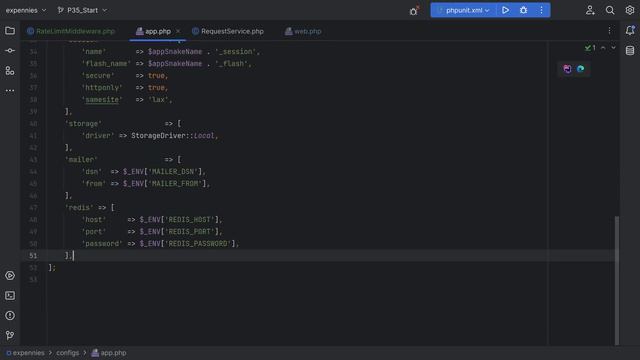Show more tool windows ellipsis icon
Viewport: 640px width, 360px height.
(x=10, y=91)
